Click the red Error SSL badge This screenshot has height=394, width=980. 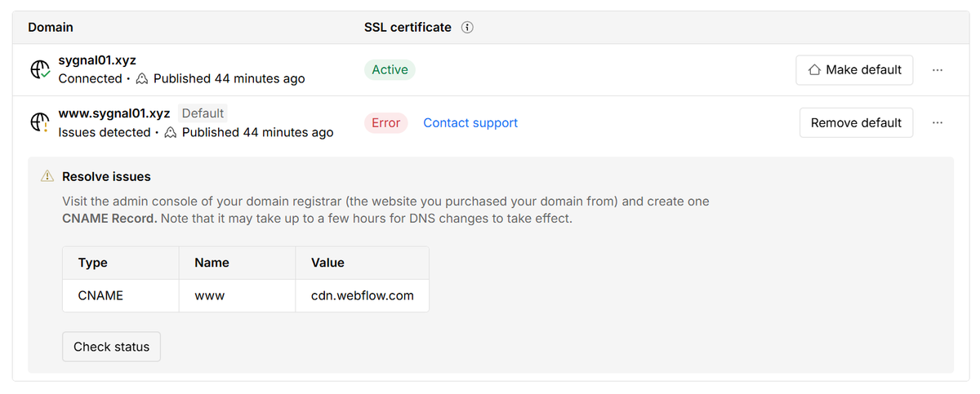(x=385, y=123)
